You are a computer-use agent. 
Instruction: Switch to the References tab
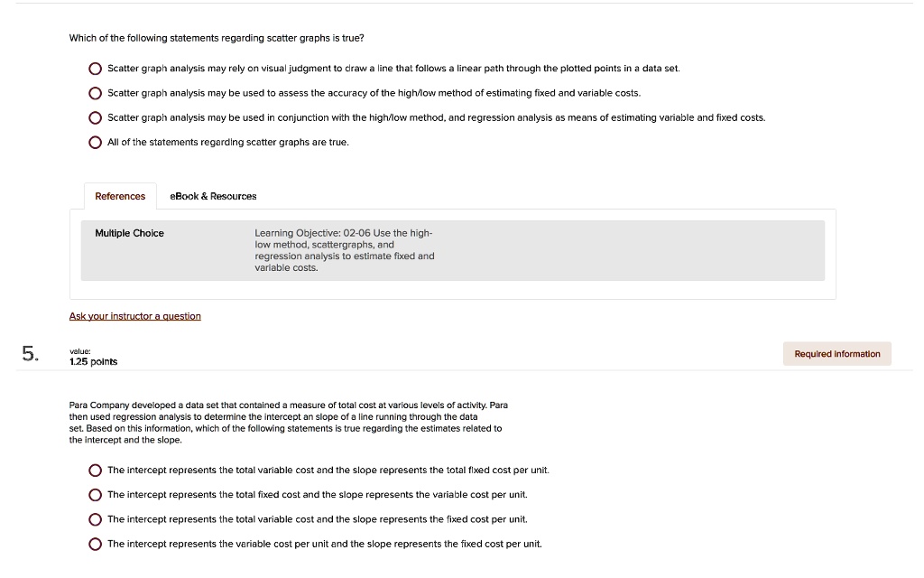[120, 196]
